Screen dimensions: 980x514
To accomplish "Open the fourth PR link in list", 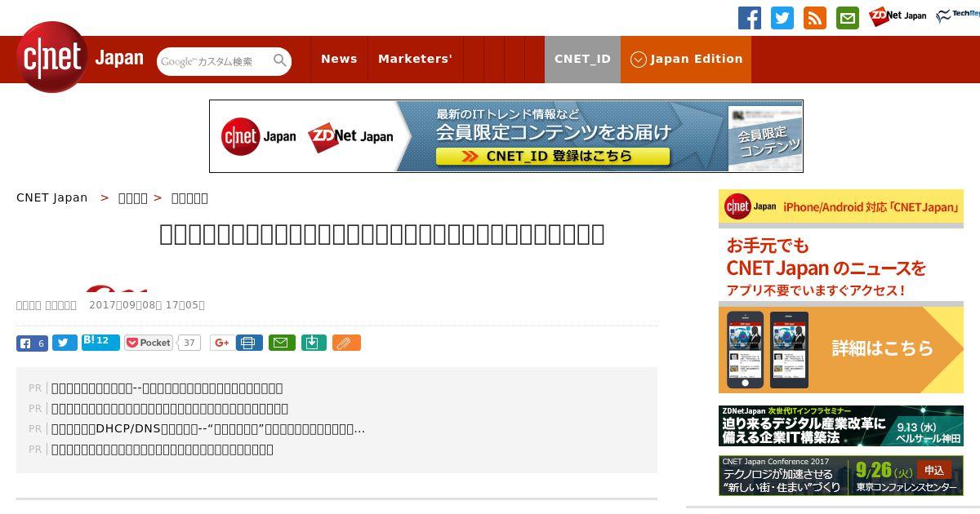I will 162,450.
